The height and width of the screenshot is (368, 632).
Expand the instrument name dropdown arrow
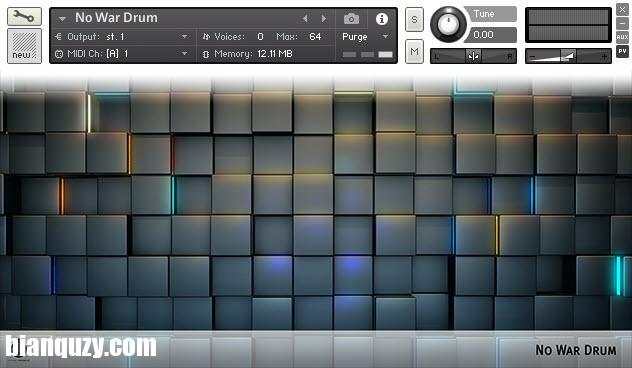[62, 19]
